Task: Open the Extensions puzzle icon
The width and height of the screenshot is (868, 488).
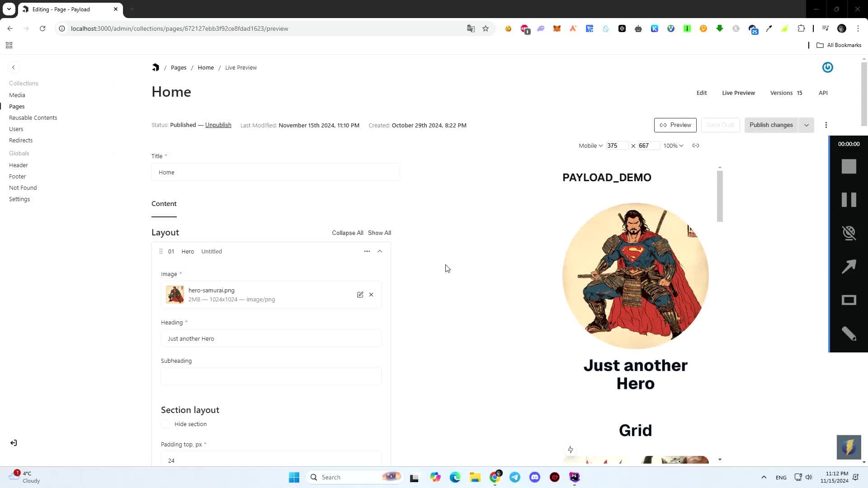Action: 801,28
